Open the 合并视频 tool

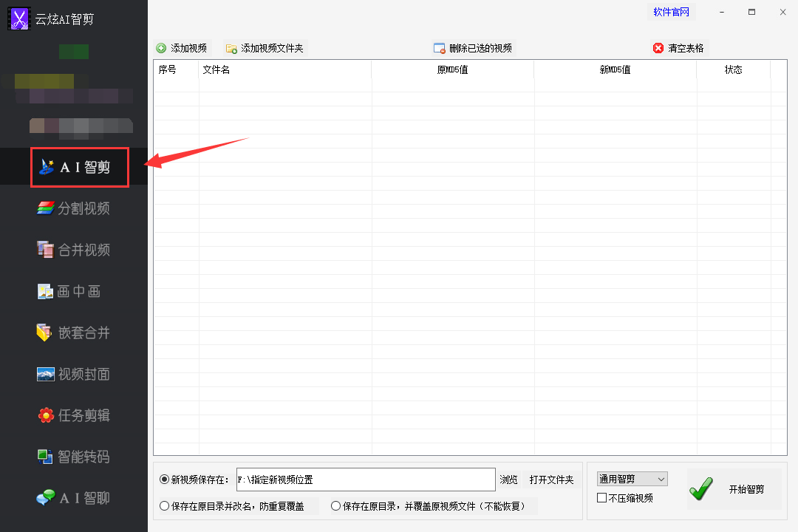tap(74, 250)
